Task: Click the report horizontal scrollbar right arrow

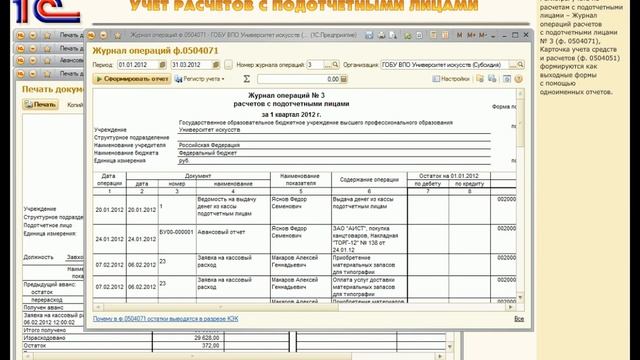Action: tap(510, 307)
